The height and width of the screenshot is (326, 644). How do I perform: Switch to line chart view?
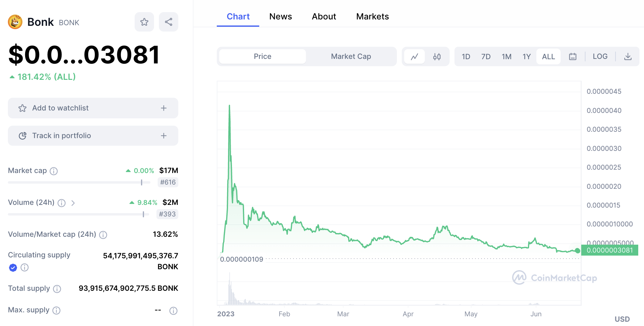click(x=414, y=56)
